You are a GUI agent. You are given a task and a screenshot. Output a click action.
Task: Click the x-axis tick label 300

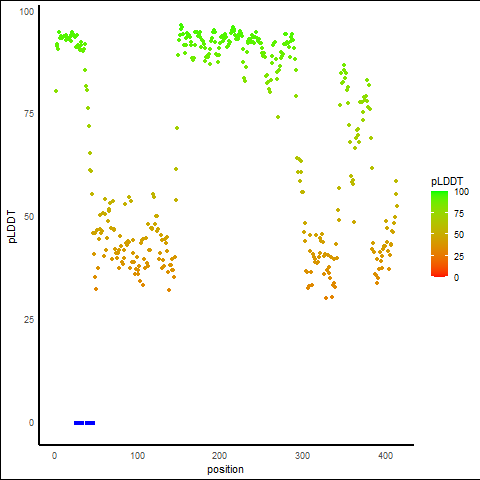click(x=302, y=456)
